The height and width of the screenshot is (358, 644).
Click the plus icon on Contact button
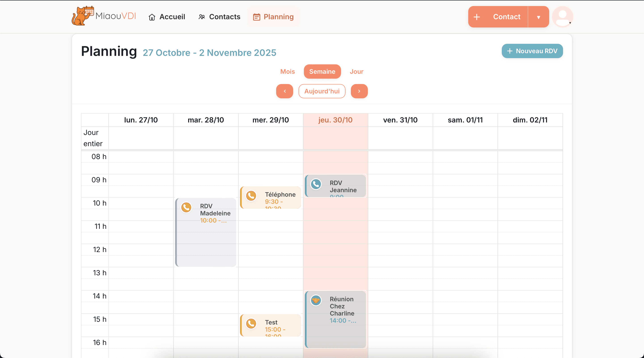tap(477, 17)
